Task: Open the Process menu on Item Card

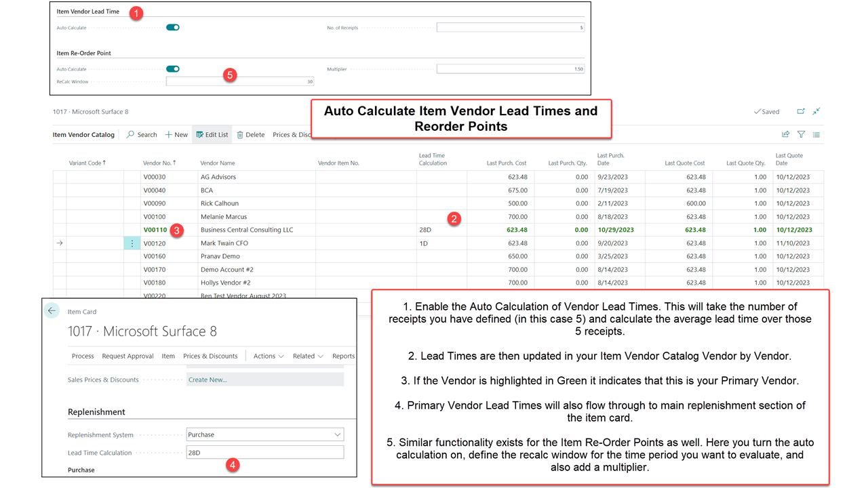Action: point(83,356)
